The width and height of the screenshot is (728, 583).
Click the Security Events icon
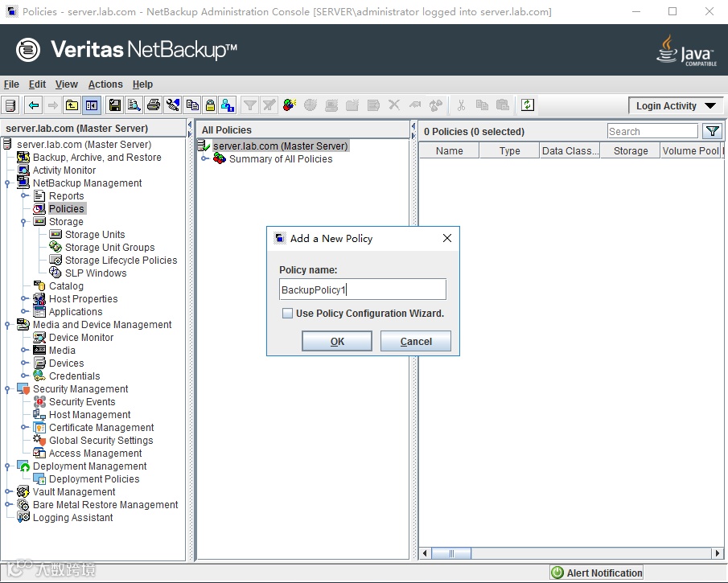[x=39, y=401]
